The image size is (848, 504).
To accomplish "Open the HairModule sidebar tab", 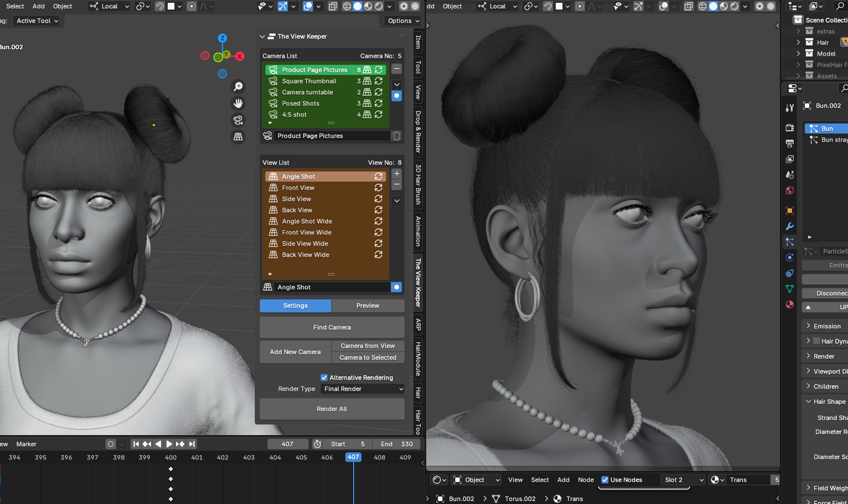I will pyautogui.click(x=418, y=358).
